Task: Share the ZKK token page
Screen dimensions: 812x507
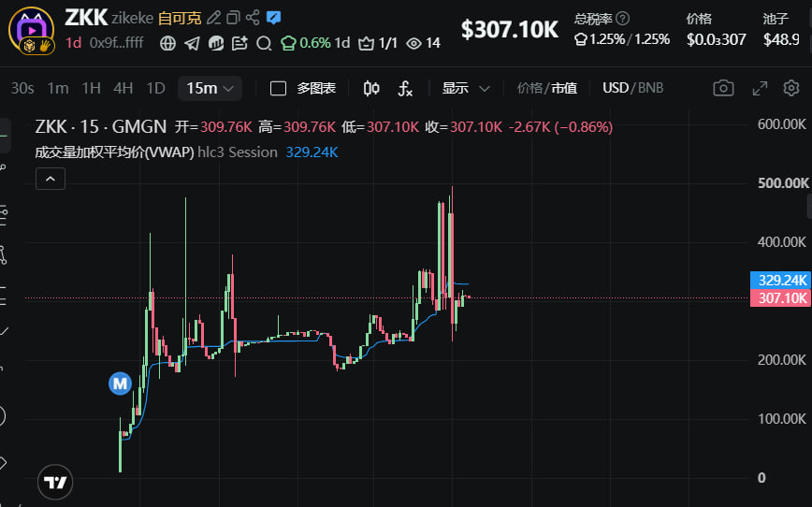Action: click(253, 17)
